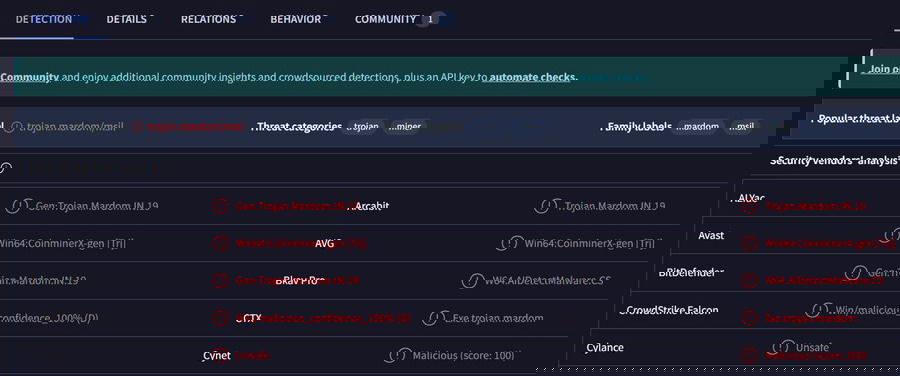
Task: Open the DETAILS tab
Action: (x=127, y=19)
